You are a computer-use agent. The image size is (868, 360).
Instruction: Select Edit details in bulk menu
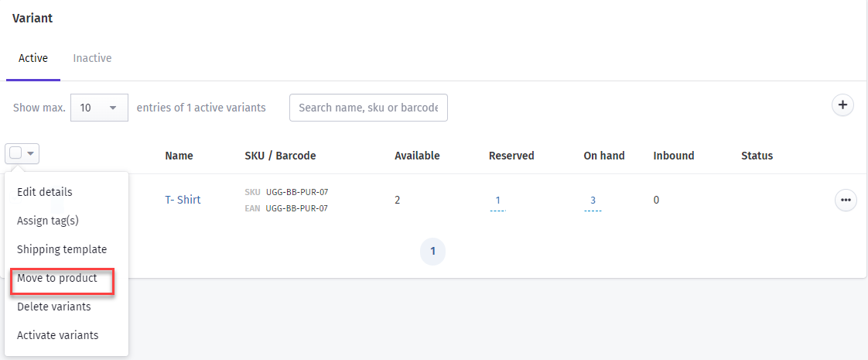[45, 192]
